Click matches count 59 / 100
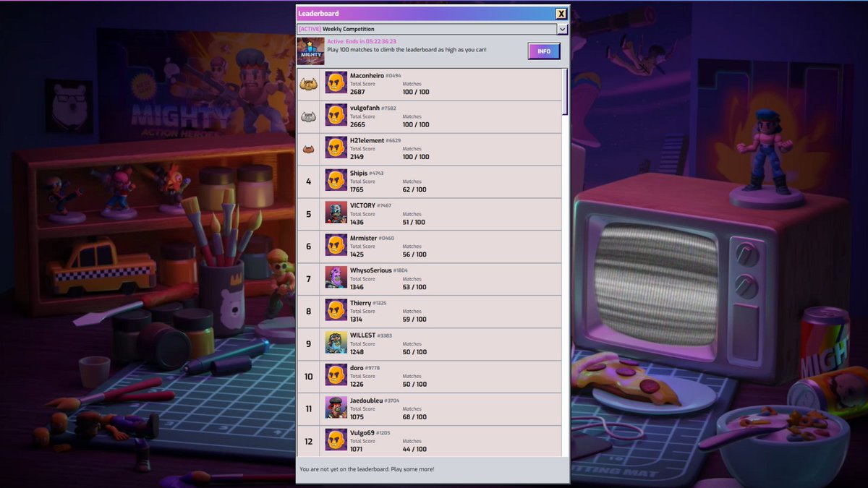Screen dimensions: 868x488 pyautogui.click(x=414, y=320)
